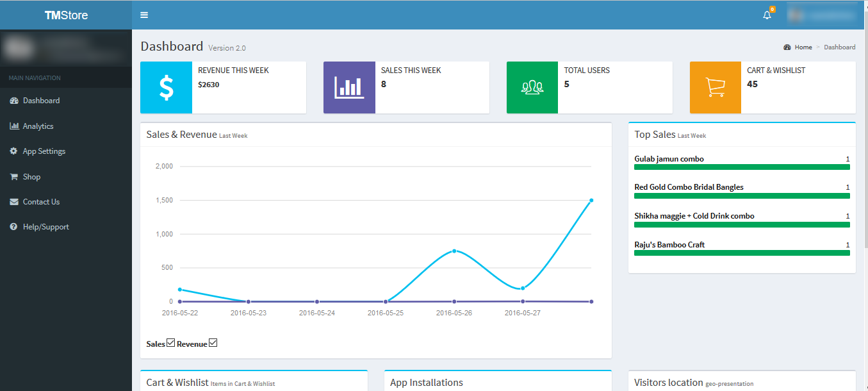Click the Red Gold Combo Bridal Bangles bar
868x391 pixels.
742,195
